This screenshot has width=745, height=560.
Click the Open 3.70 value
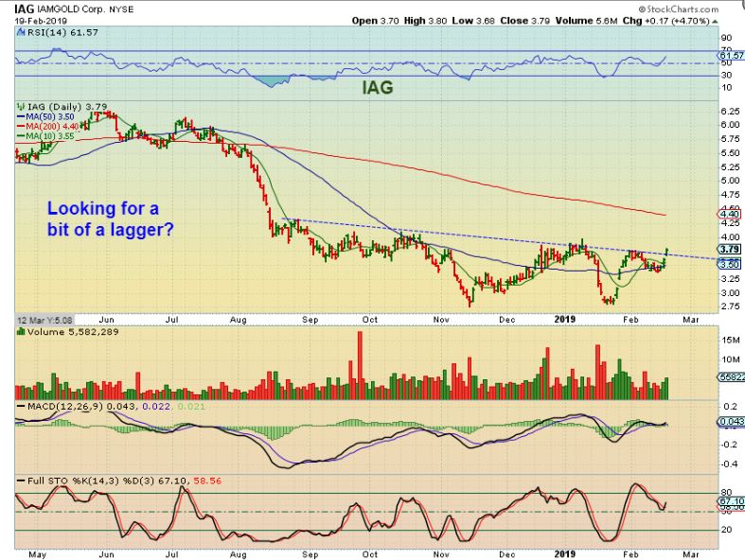pos(376,21)
